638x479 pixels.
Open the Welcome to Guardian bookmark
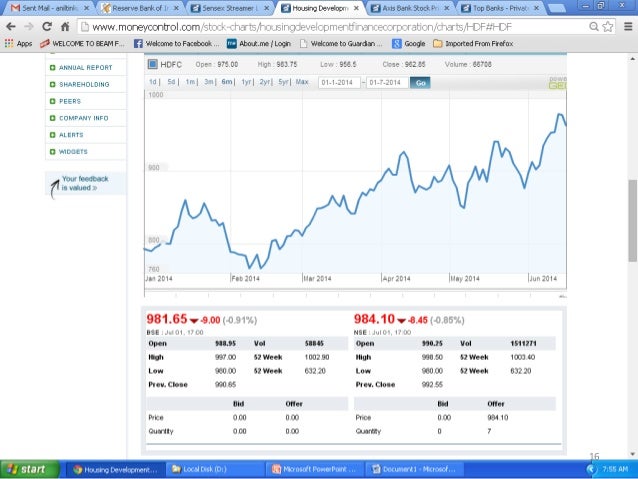[341, 44]
